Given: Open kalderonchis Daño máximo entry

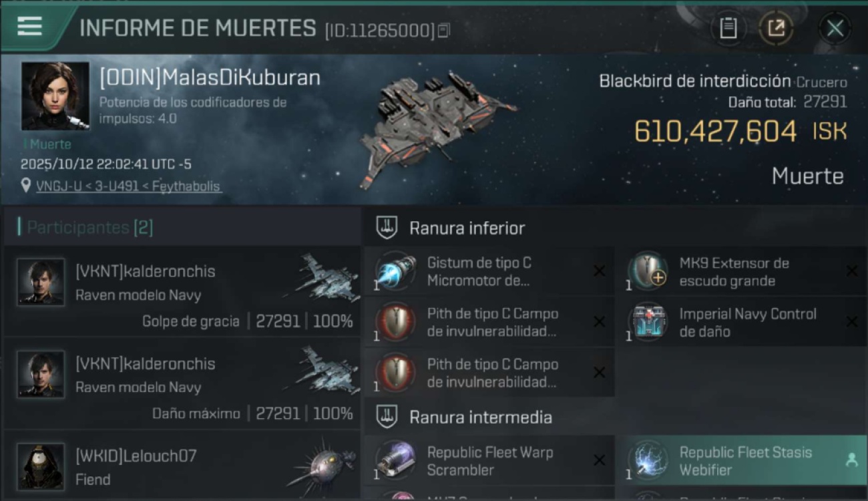Looking at the screenshot, I should pos(182,384).
